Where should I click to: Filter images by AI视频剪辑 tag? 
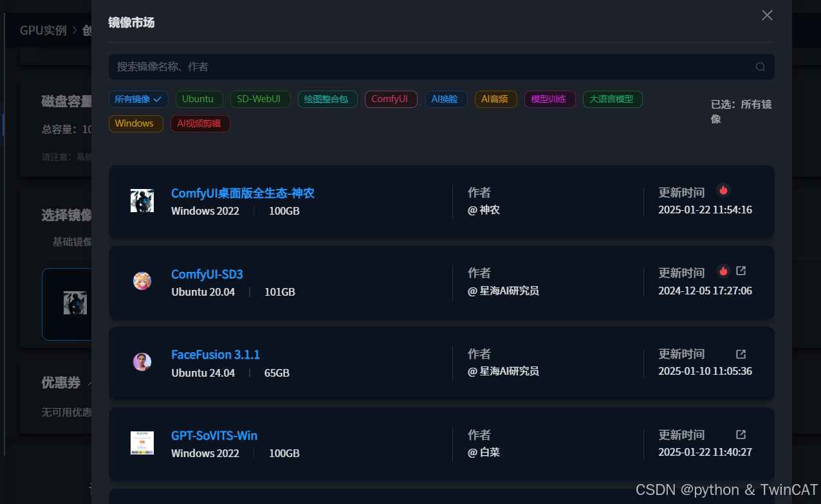[200, 123]
